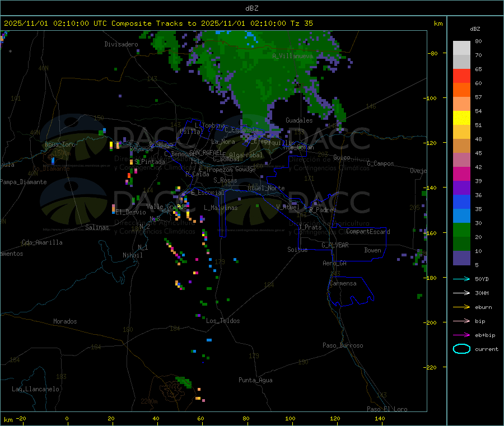Click the J_Prats map label
The image size is (504, 426).
310,227
